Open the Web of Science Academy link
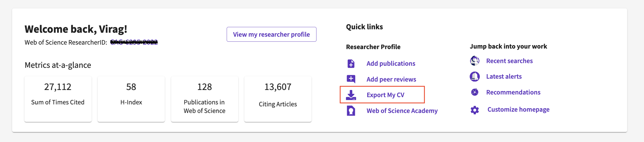 click(x=402, y=111)
